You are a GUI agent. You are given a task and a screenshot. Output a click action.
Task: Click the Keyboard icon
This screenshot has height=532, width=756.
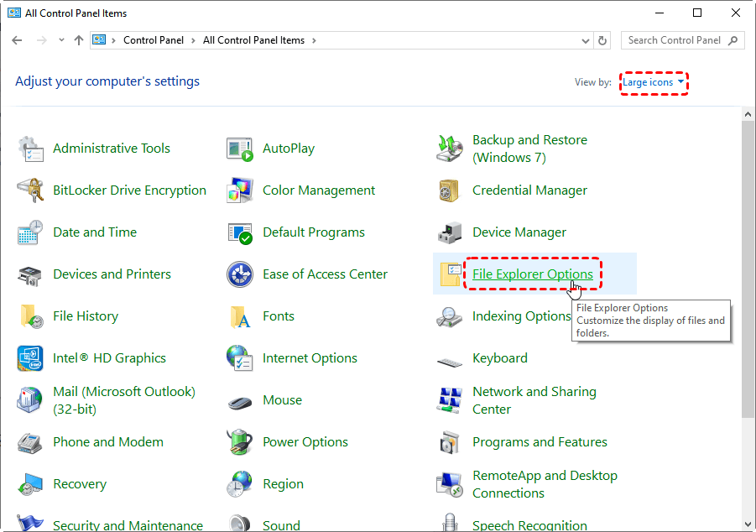point(450,362)
